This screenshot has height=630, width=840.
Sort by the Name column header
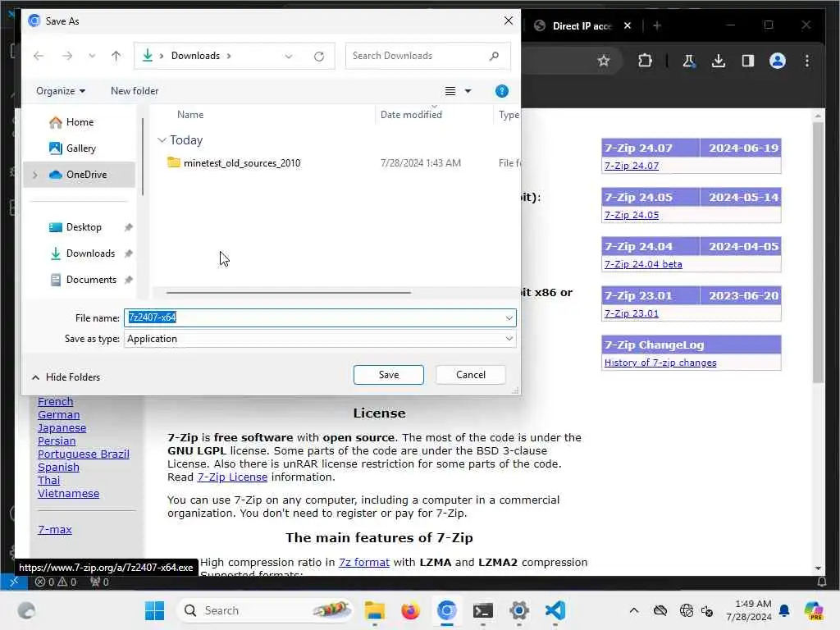pos(190,115)
